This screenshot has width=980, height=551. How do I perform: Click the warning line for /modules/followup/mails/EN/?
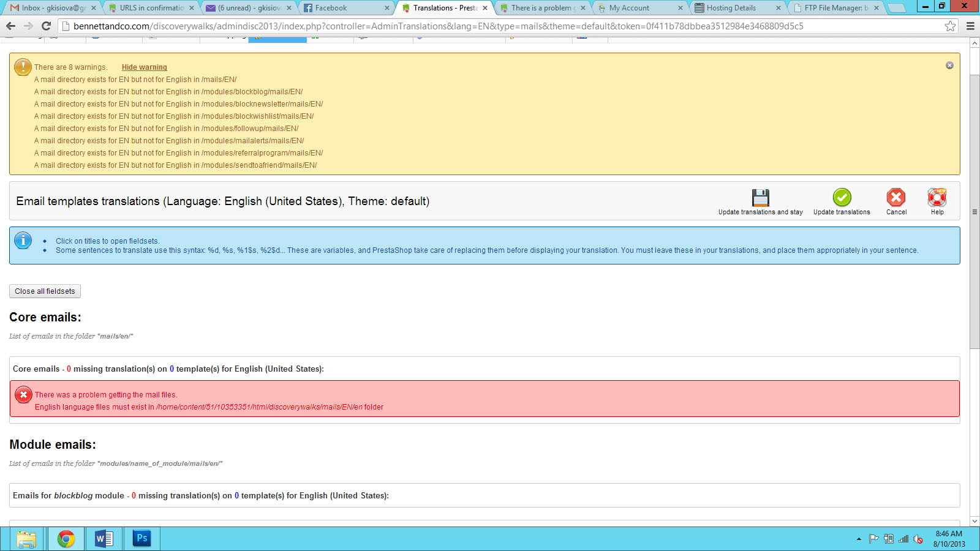tap(167, 129)
